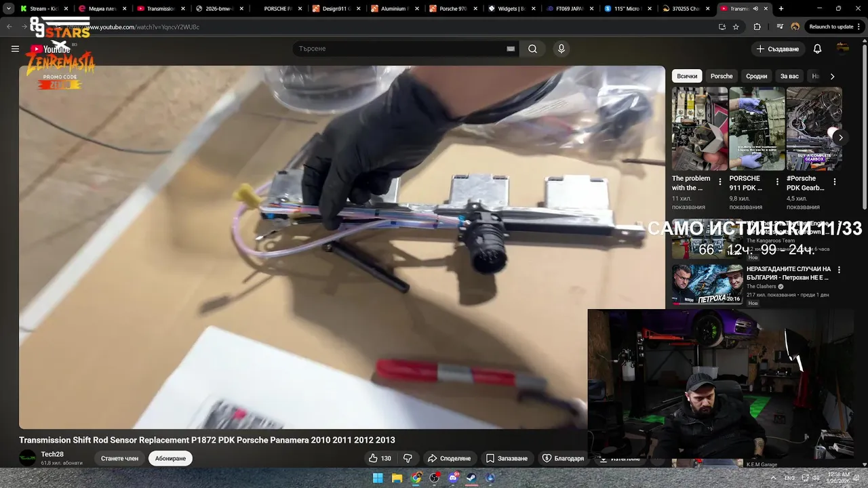Go to the YouTube home logo

(50, 49)
